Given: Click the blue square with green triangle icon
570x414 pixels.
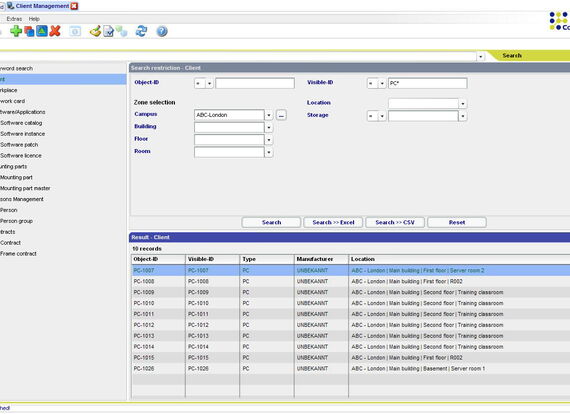Looking at the screenshot, I should [42, 31].
